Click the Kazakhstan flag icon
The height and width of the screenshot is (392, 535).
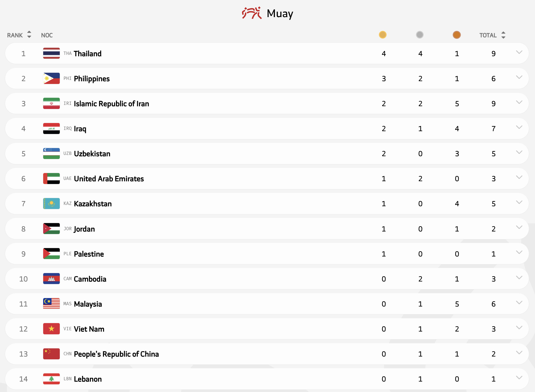point(51,204)
